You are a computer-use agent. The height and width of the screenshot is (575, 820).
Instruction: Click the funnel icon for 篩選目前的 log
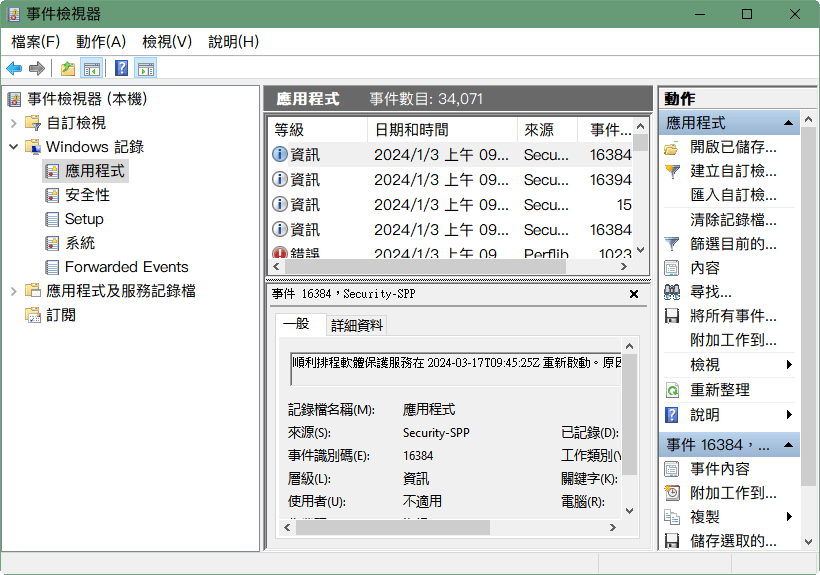click(x=673, y=244)
